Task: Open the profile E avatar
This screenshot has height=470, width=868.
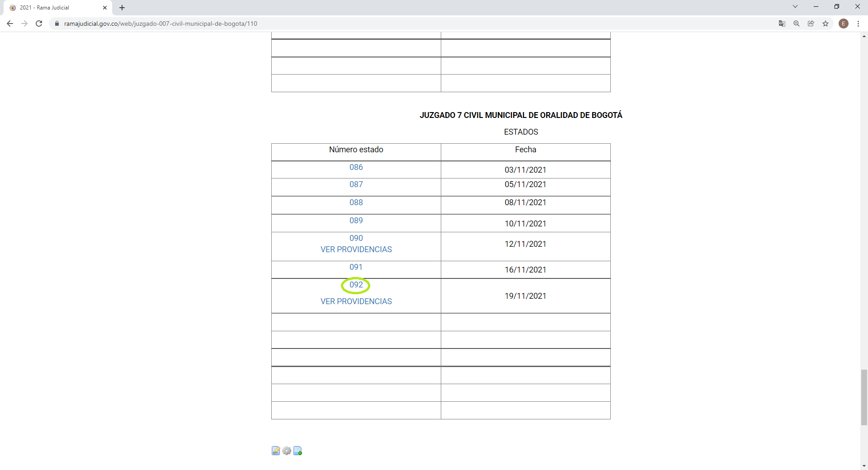Action: [x=844, y=23]
